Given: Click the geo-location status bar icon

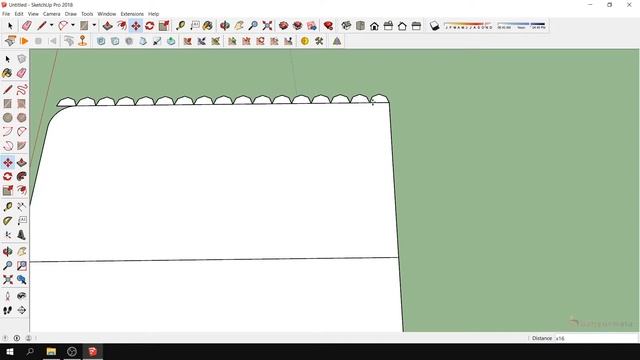Looking at the screenshot, I should pos(5,338).
